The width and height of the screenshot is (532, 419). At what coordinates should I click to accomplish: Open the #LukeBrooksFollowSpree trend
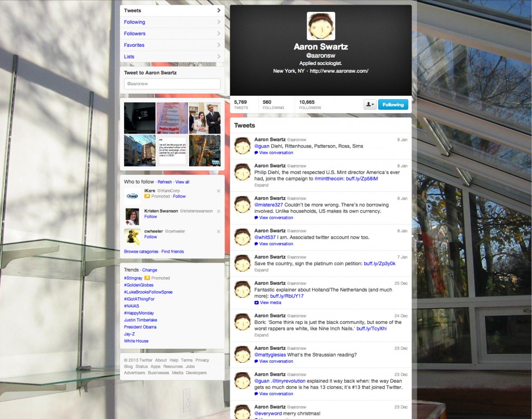tap(148, 292)
